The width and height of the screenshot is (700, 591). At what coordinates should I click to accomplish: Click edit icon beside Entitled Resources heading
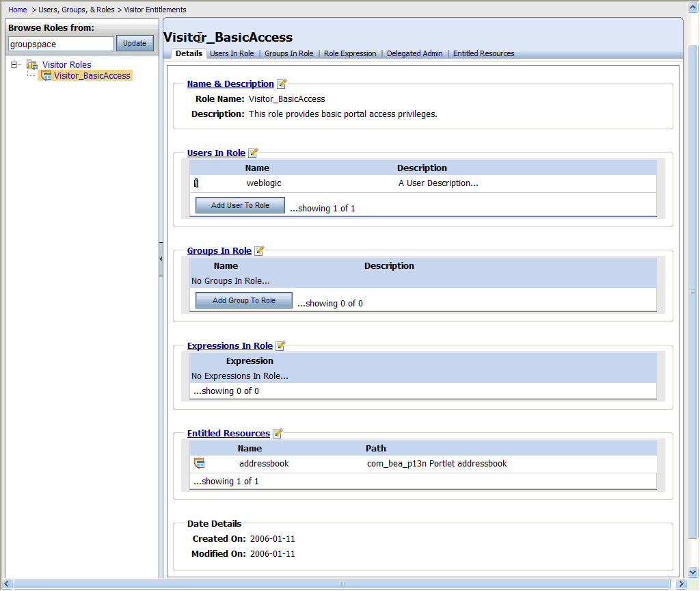(278, 433)
